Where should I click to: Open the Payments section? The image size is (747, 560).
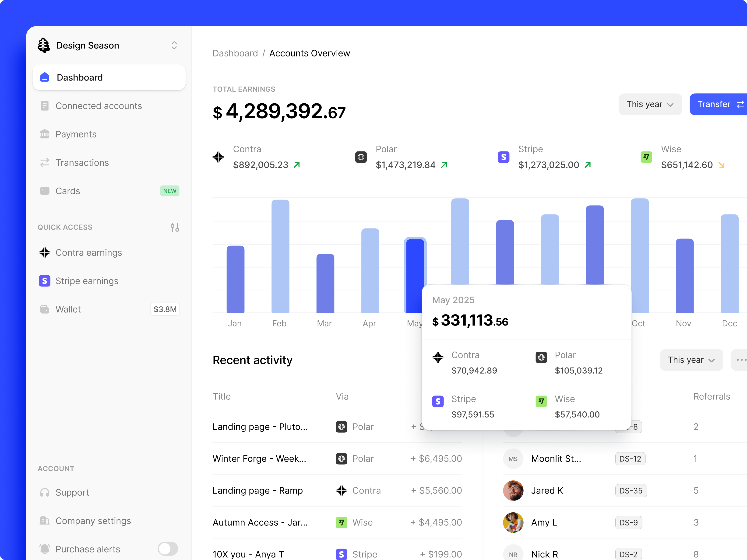tap(109, 134)
